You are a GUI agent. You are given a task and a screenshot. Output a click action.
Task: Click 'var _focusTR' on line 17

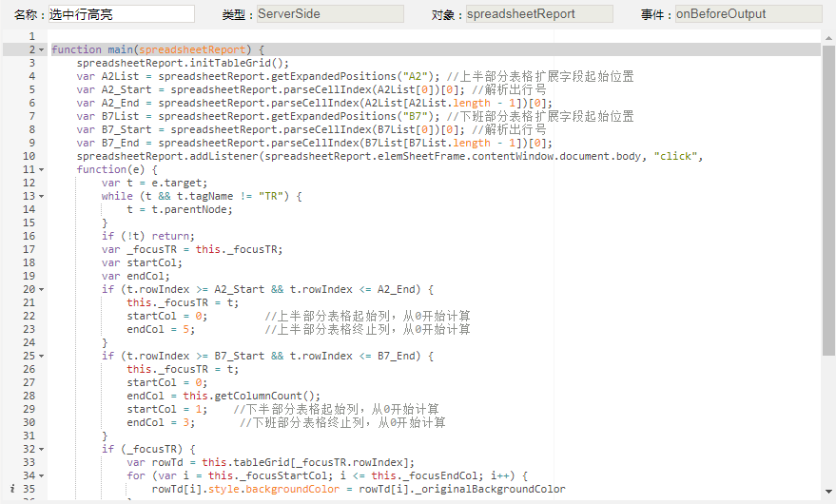[x=139, y=249]
